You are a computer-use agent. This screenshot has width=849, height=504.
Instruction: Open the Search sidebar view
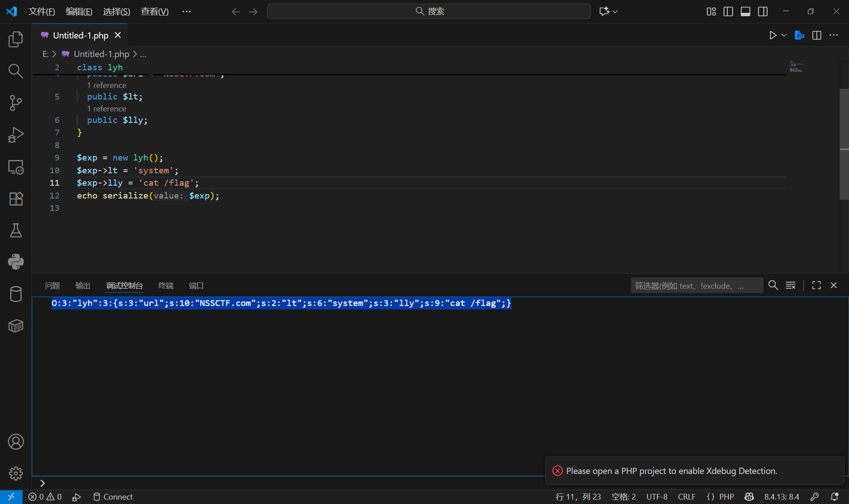tap(15, 71)
